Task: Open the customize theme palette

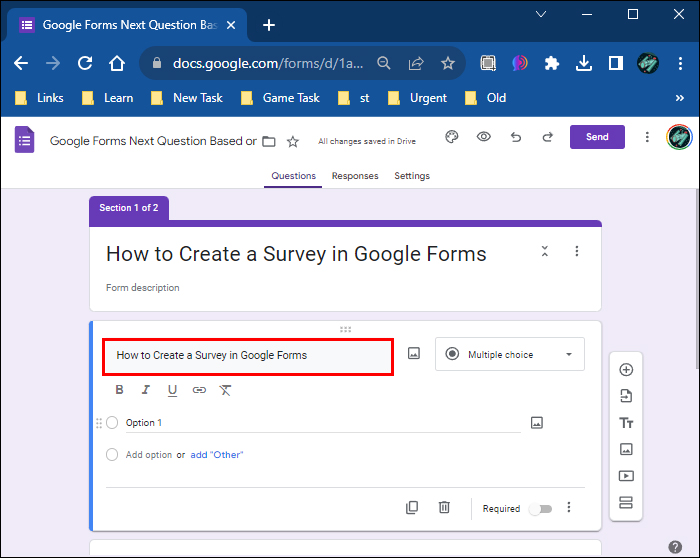Action: click(x=452, y=137)
